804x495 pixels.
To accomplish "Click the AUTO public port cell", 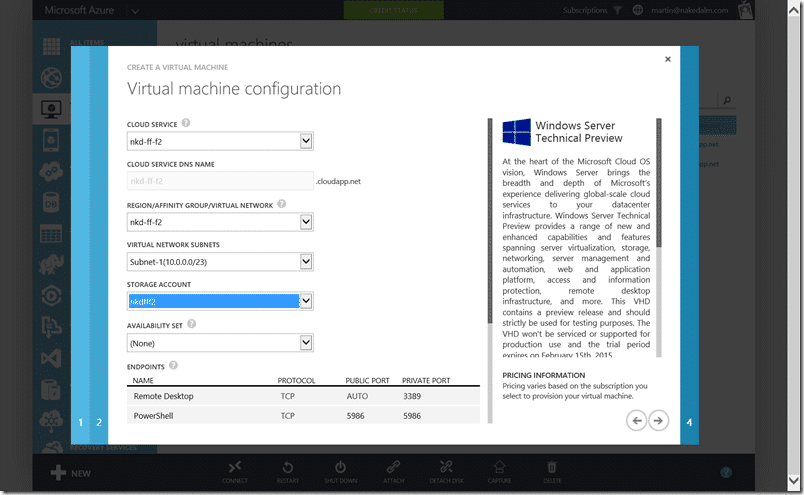I will (357, 396).
